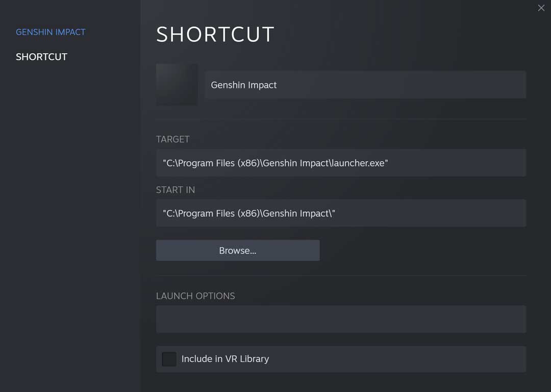551x392 pixels.
Task: Click the SHORTCUT page heading
Action: pyautogui.click(x=215, y=35)
